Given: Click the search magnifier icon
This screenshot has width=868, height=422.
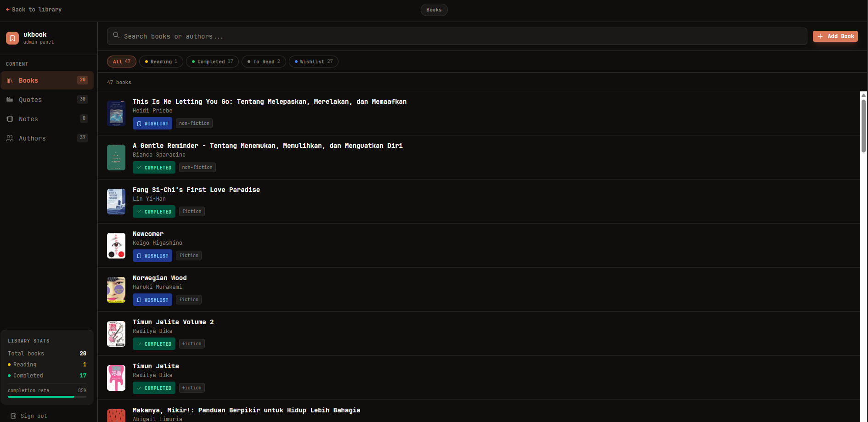Looking at the screenshot, I should click(x=116, y=35).
